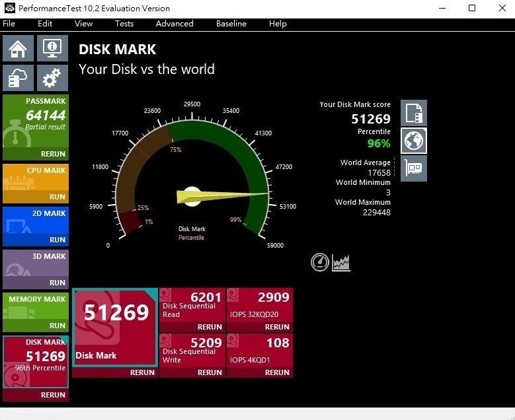Viewport: 515px width, 420px height.
Task: Run the 2D Mark test
Action: point(58,240)
